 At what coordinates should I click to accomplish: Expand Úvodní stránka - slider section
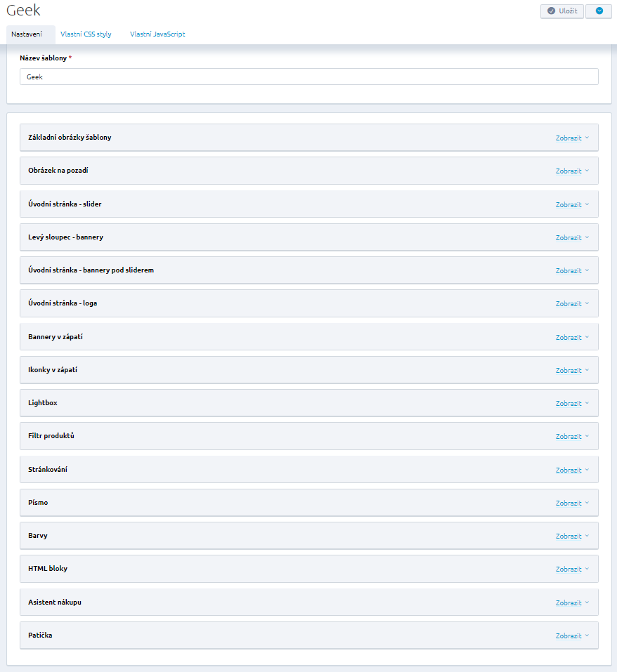[x=571, y=205]
